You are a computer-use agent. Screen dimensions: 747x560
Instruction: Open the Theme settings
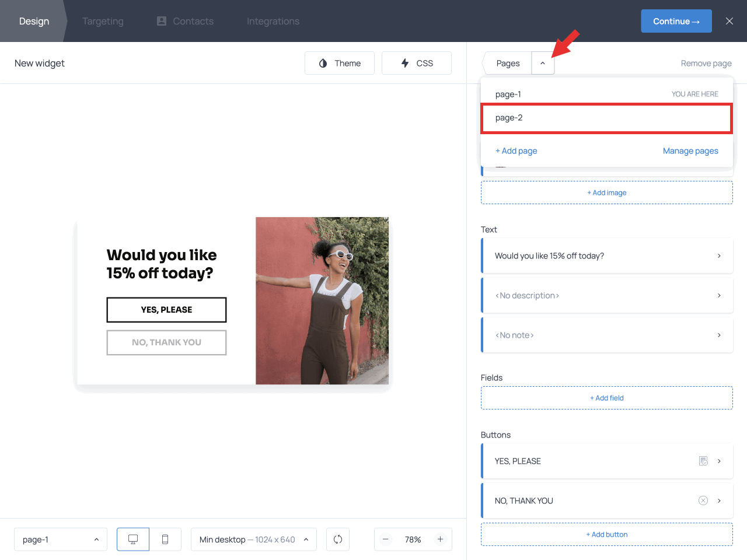340,63
